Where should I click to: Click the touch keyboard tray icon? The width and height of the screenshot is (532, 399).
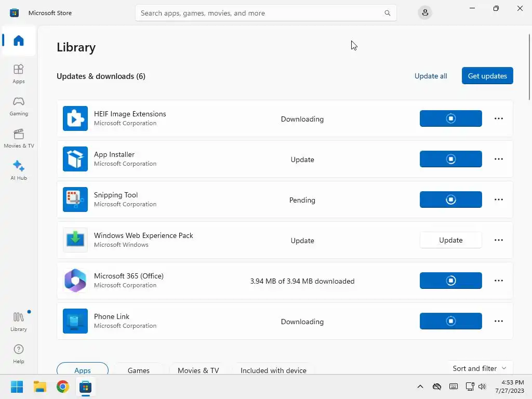coord(453,387)
